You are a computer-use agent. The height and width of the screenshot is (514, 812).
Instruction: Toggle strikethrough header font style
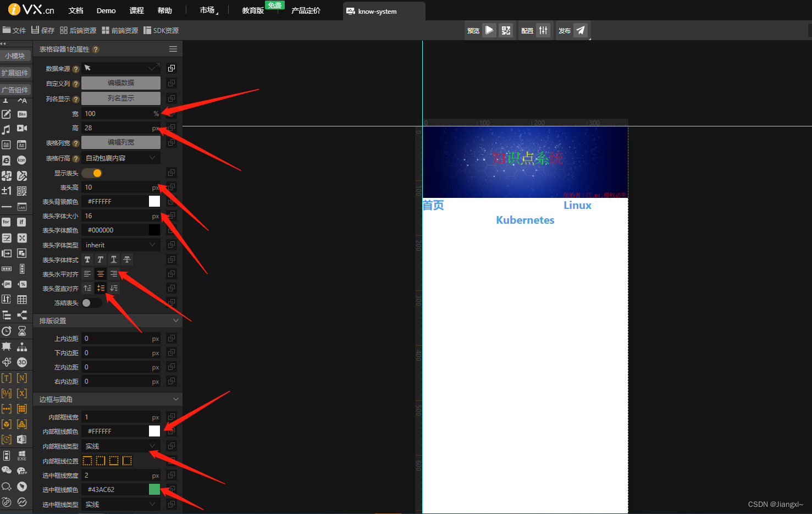pos(127,259)
